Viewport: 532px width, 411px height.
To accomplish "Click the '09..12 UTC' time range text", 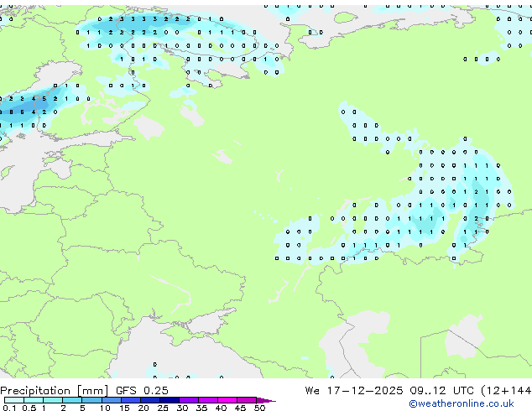I will pos(441,391).
